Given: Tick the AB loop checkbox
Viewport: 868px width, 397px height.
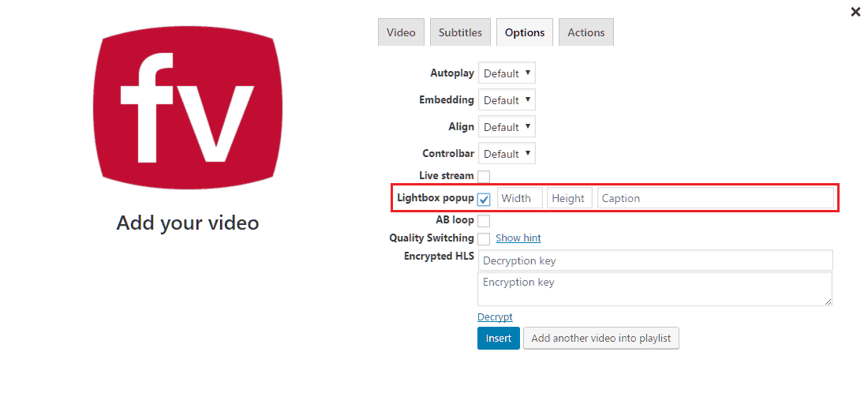Looking at the screenshot, I should pos(484,221).
